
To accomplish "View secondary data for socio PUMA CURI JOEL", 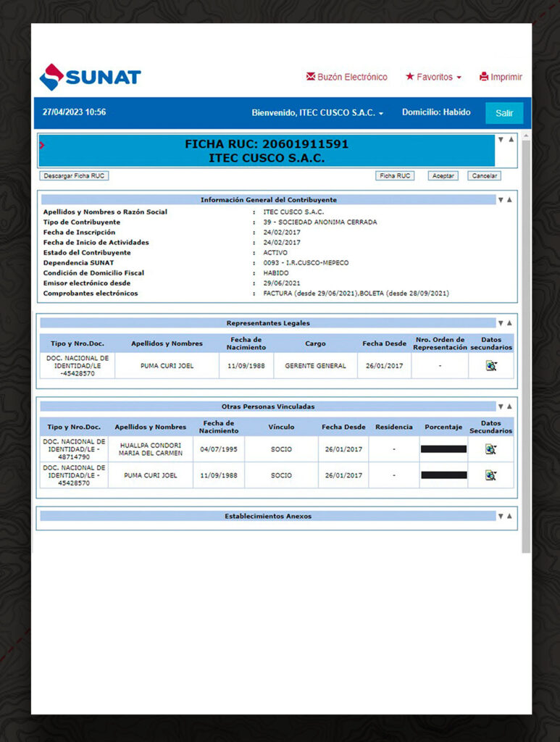I will pyautogui.click(x=491, y=475).
